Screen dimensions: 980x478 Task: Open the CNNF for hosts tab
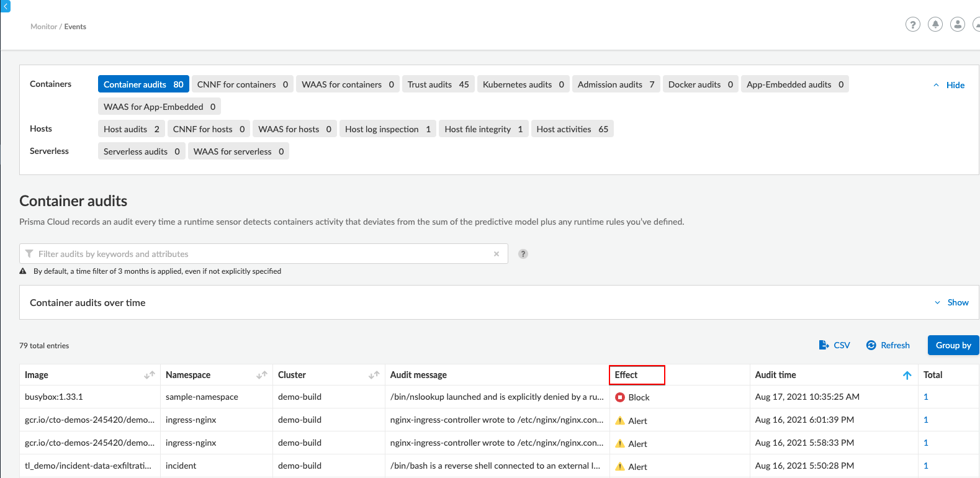coord(209,129)
